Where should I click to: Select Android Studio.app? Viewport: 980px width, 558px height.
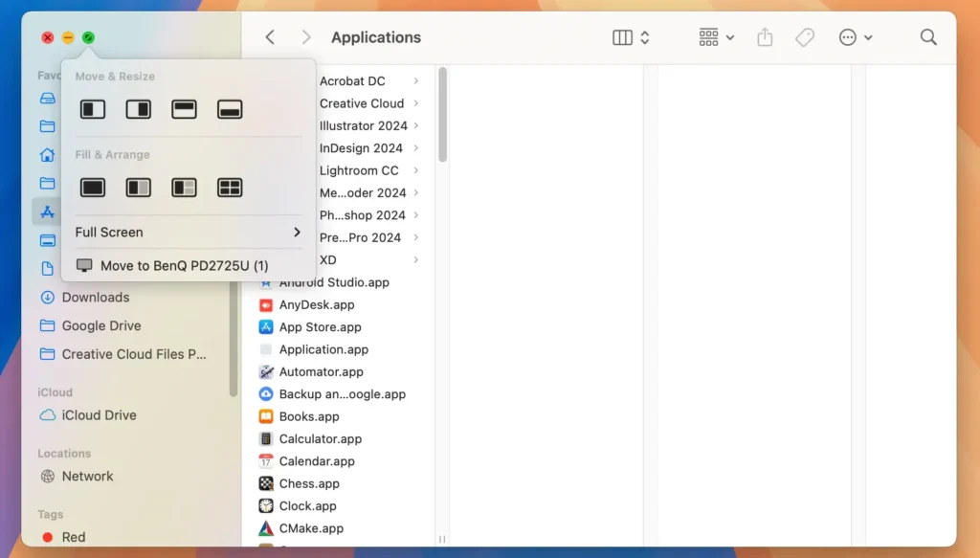(x=334, y=282)
